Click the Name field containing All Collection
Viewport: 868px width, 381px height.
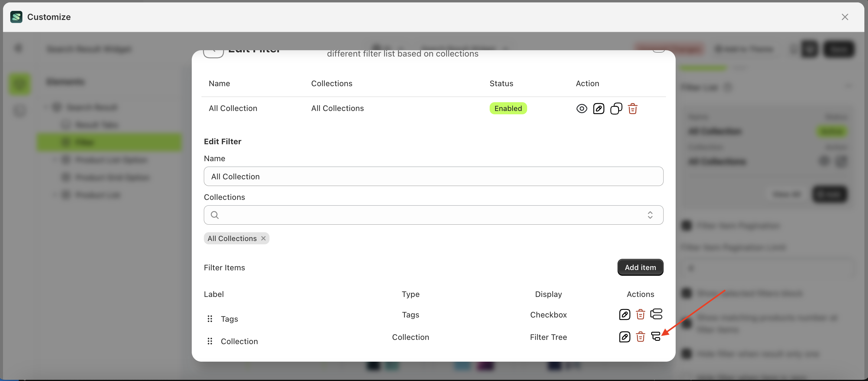pyautogui.click(x=433, y=176)
